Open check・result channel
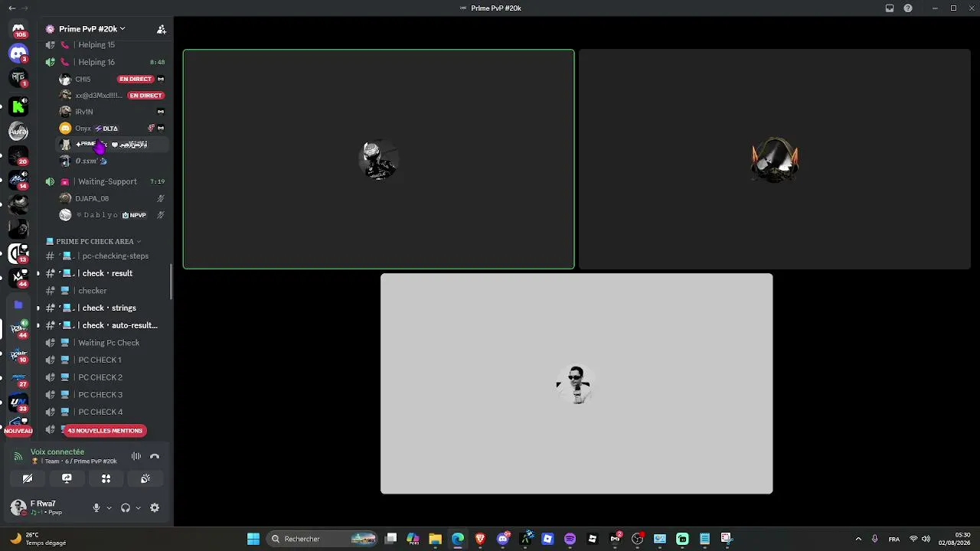 (106, 273)
